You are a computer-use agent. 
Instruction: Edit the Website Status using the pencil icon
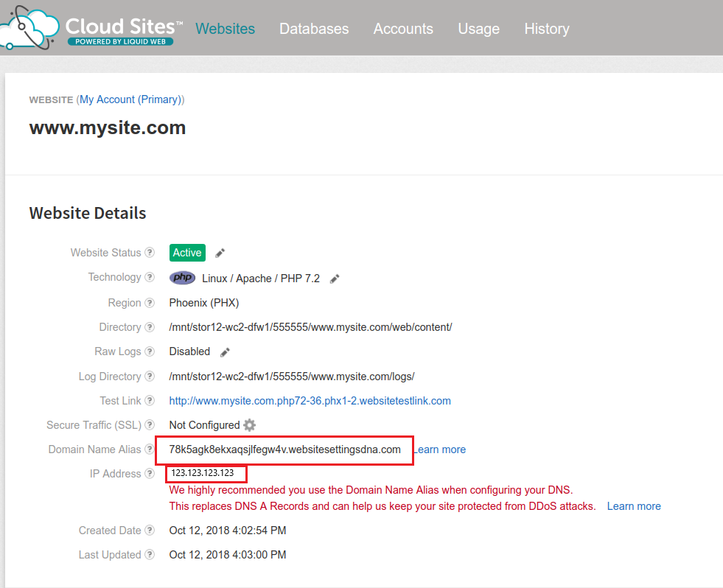219,252
